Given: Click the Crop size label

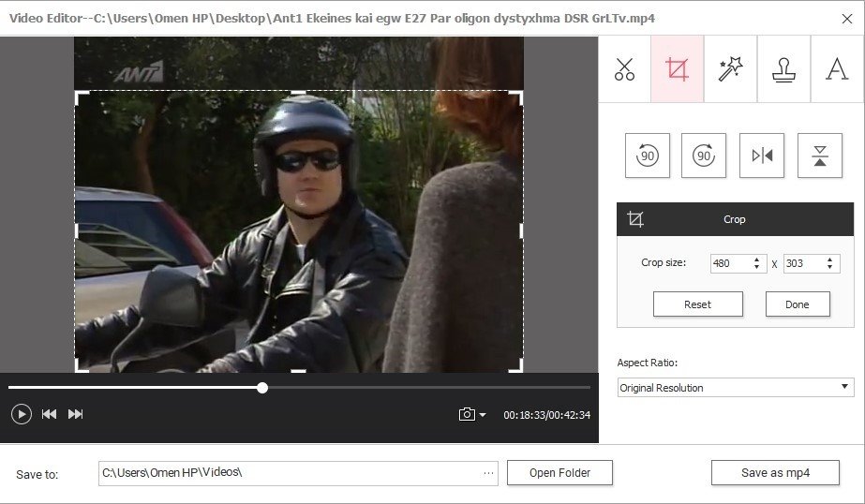Looking at the screenshot, I should [664, 262].
